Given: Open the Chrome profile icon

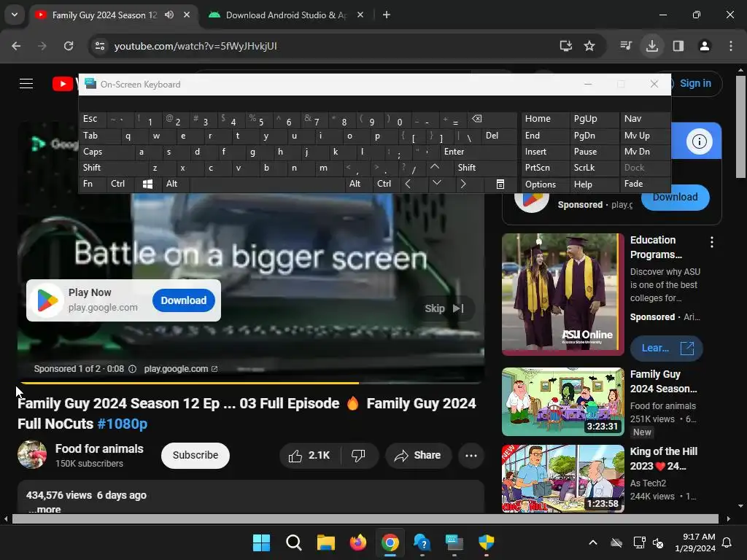Looking at the screenshot, I should coord(705,46).
